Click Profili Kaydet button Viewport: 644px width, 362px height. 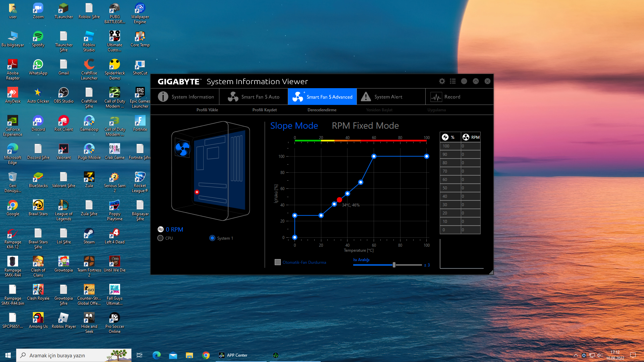(x=265, y=110)
